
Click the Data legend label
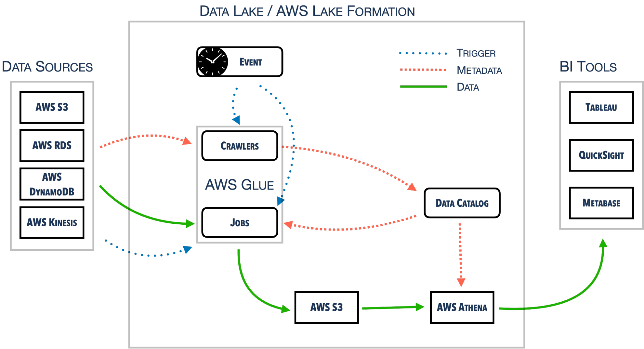pos(468,87)
